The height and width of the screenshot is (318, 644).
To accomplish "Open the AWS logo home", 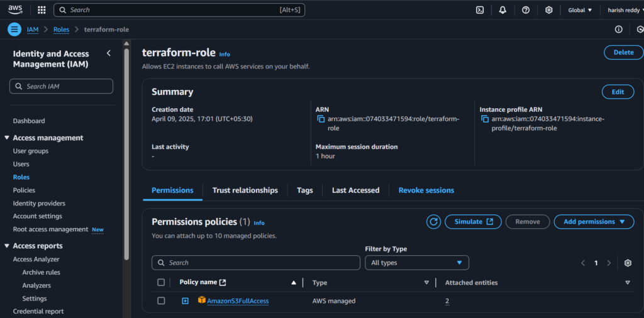I will [15, 10].
